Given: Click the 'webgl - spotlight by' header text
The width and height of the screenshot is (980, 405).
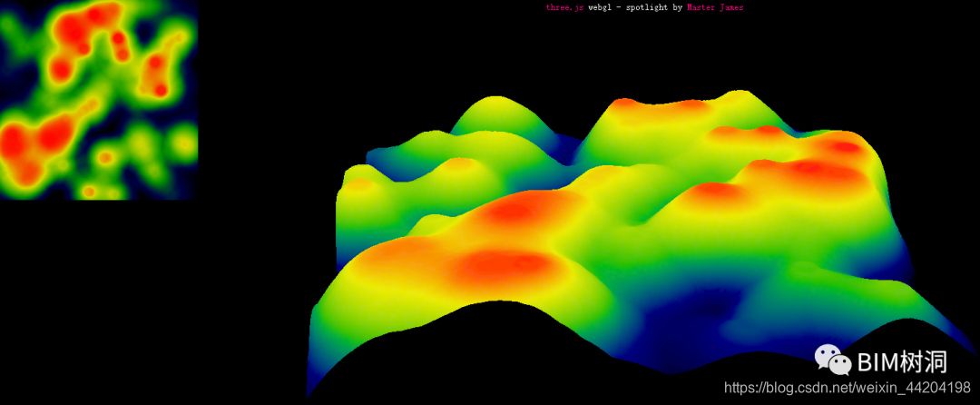Looking at the screenshot, I should point(635,7).
